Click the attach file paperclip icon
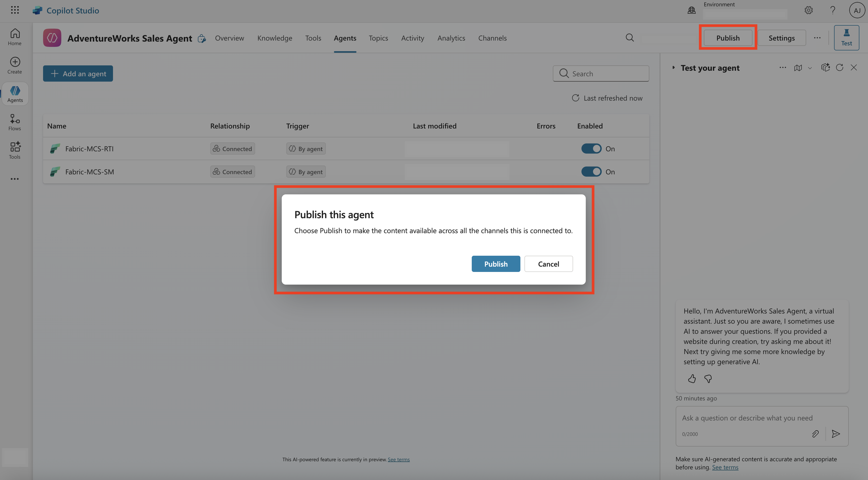 pos(815,434)
